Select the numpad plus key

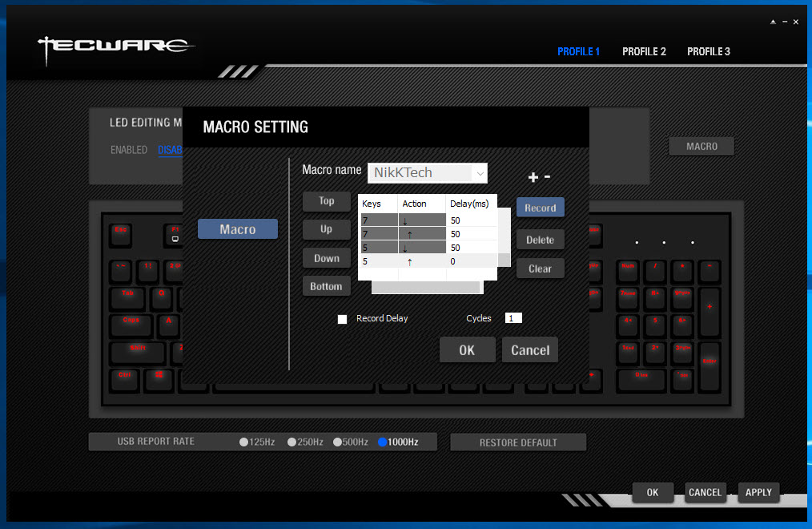709,313
